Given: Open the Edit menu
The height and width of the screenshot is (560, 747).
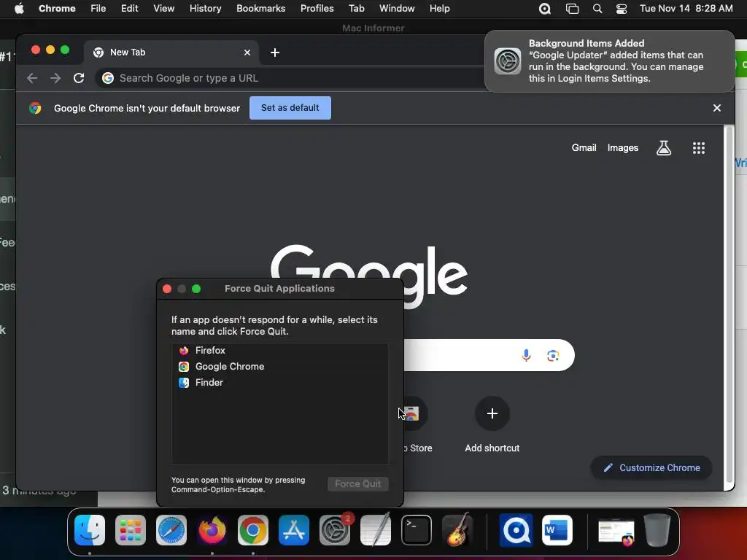Looking at the screenshot, I should click(x=130, y=9).
